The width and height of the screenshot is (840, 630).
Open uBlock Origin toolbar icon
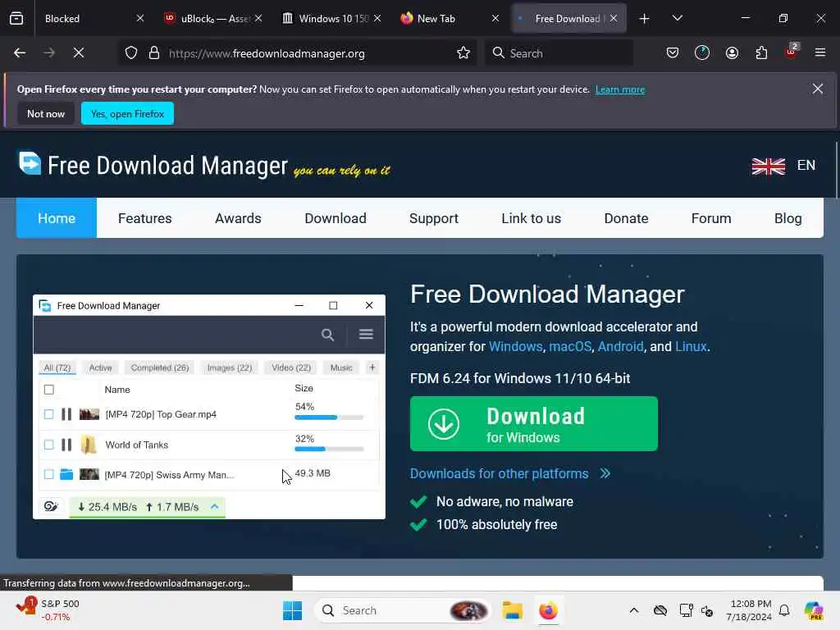pyautogui.click(x=792, y=52)
